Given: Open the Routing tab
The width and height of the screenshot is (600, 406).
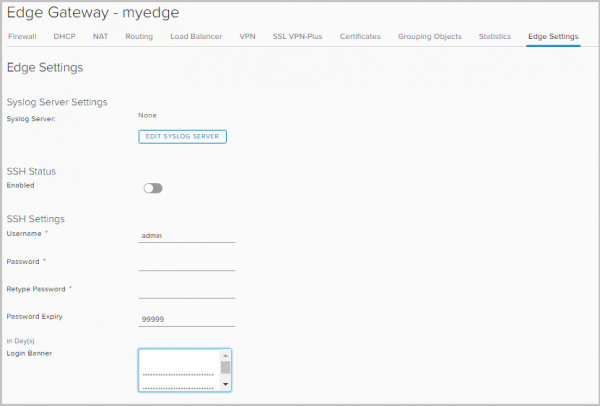Looking at the screenshot, I should tap(139, 36).
